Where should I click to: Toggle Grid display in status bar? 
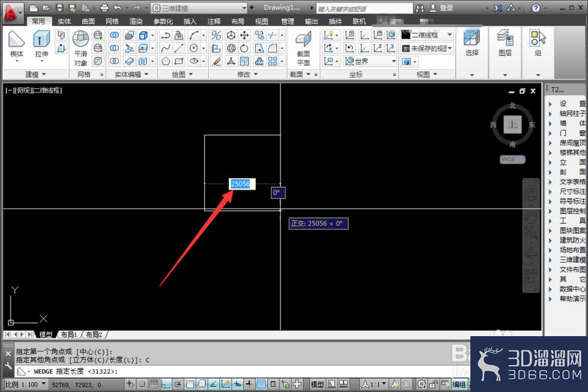[x=153, y=384]
